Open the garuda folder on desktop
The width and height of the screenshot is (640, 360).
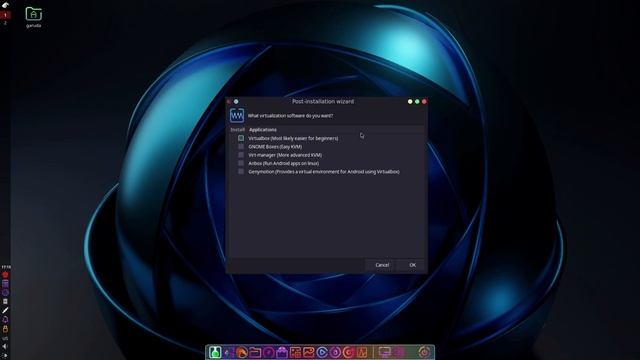[33, 17]
